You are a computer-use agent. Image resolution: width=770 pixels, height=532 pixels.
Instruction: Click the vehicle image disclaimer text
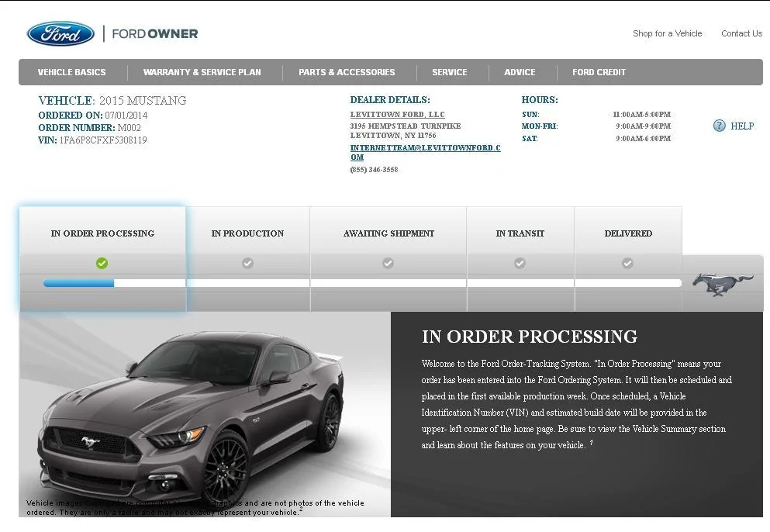pyautogui.click(x=195, y=507)
